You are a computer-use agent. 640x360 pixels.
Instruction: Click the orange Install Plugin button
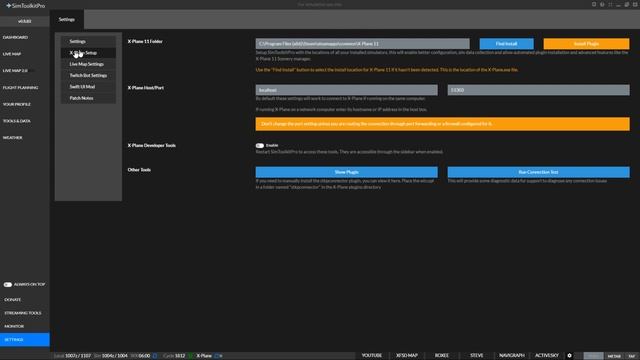[x=586, y=44]
